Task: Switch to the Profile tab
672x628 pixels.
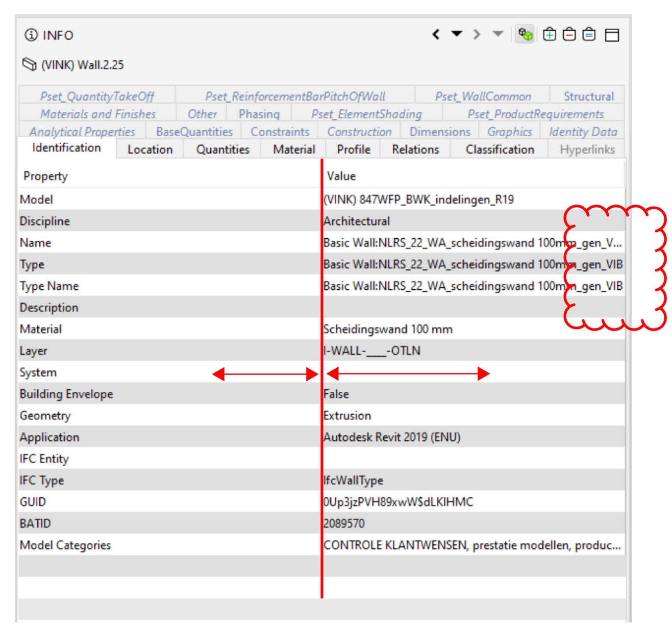Action: click(x=353, y=149)
